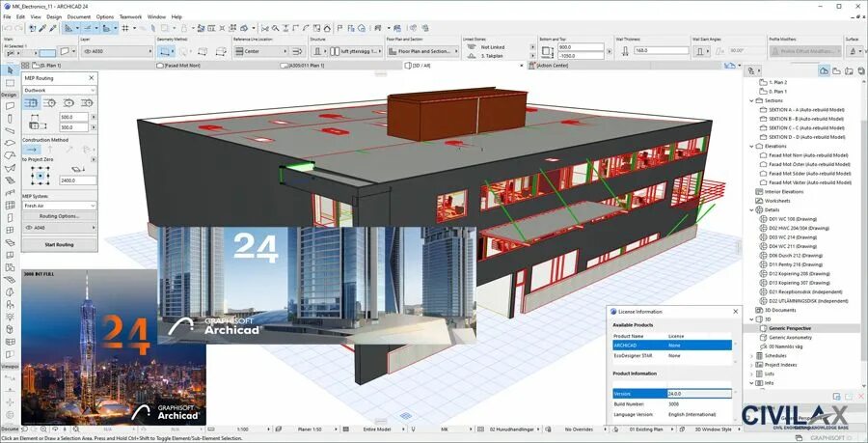The width and height of the screenshot is (868, 443).
Task: Select the Beam tool in Design toolbox
Action: pyautogui.click(x=10, y=130)
